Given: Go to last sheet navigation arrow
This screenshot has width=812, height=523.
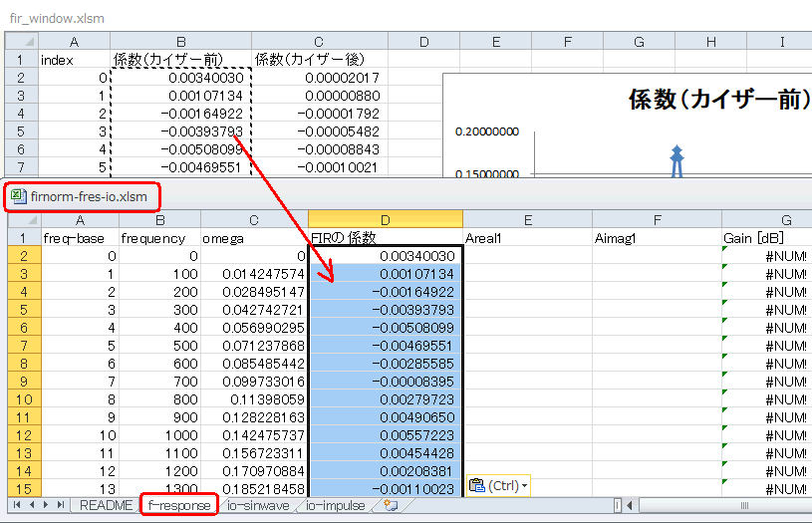Looking at the screenshot, I should click(61, 505).
